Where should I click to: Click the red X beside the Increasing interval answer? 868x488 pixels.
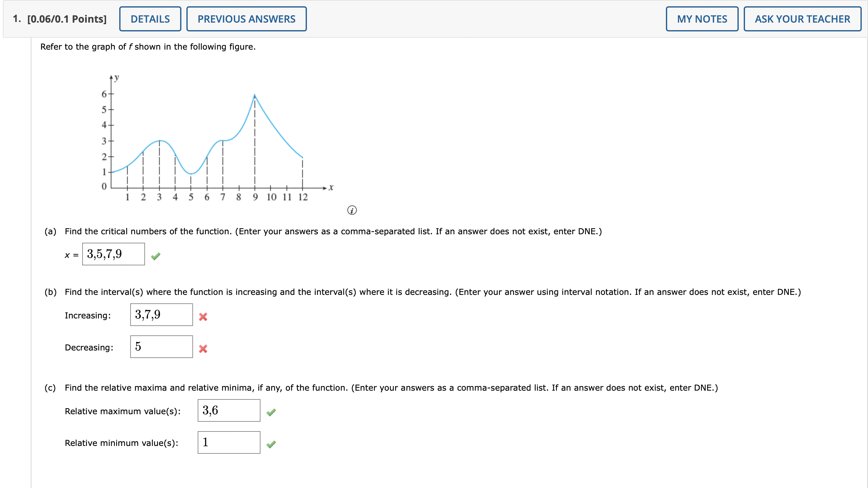(204, 317)
